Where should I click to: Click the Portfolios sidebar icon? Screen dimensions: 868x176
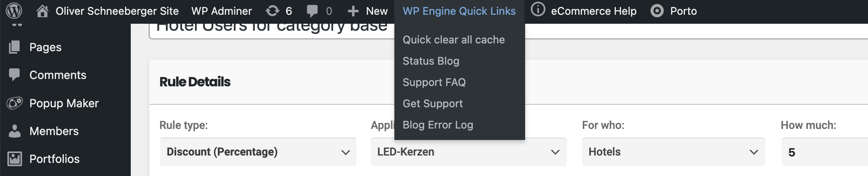pos(15,159)
